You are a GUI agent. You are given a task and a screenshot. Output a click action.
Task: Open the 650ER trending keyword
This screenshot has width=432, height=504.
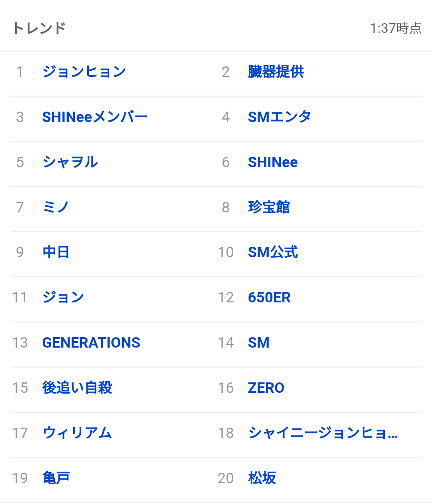tap(269, 298)
